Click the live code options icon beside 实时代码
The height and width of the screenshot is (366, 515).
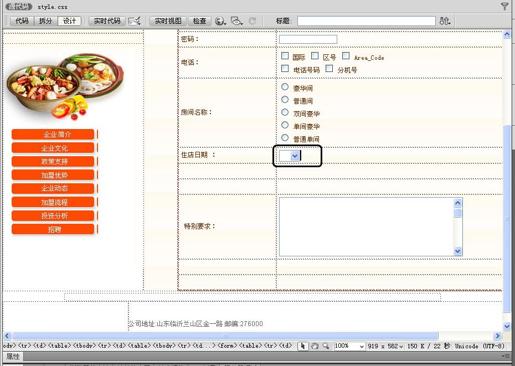pyautogui.click(x=135, y=21)
